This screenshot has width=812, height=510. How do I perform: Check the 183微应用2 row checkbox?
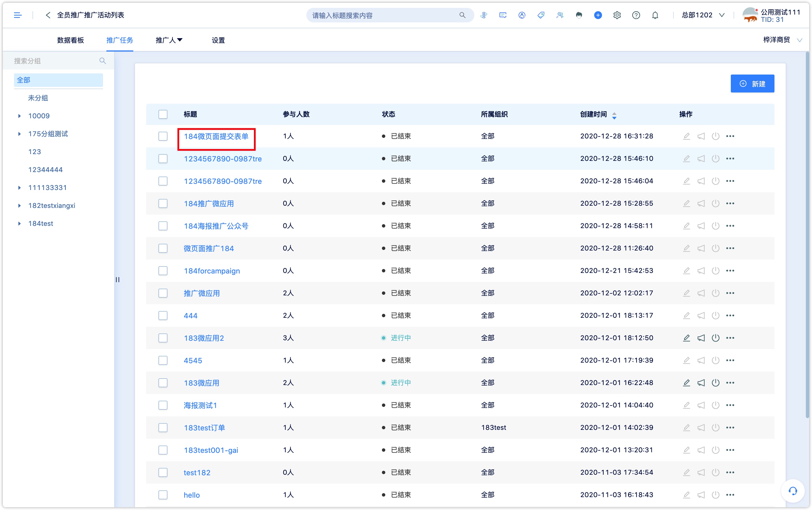[x=163, y=338]
